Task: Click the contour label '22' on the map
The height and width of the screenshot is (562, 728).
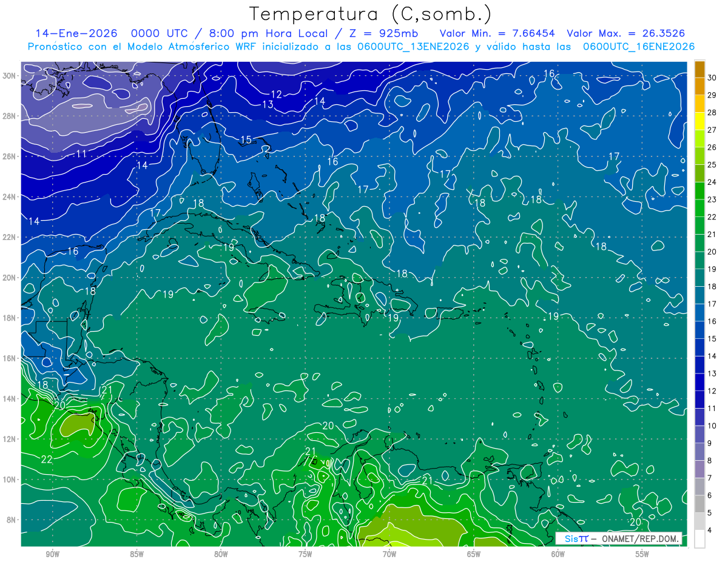Action: (x=47, y=460)
